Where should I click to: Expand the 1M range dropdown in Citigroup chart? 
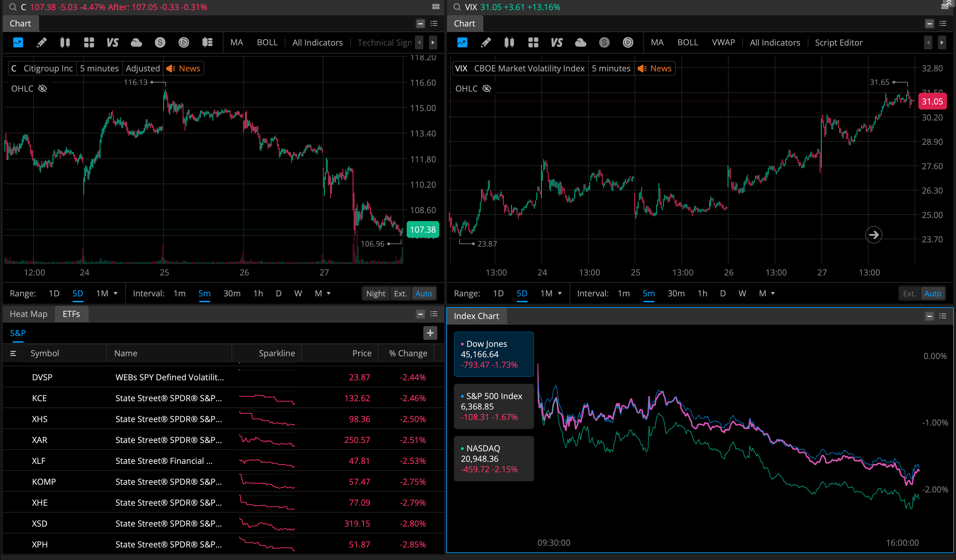116,293
